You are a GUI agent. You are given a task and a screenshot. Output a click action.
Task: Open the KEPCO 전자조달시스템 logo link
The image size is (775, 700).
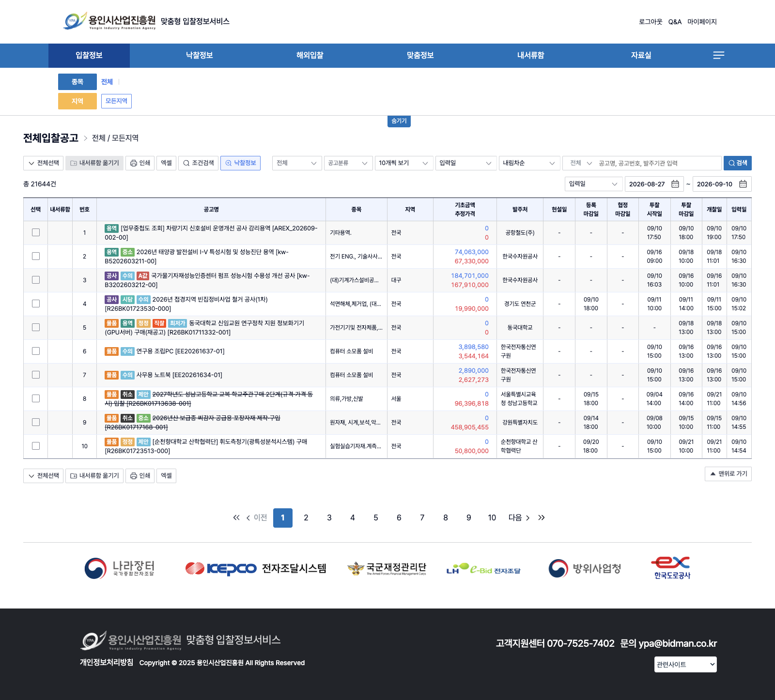pyautogui.click(x=256, y=568)
